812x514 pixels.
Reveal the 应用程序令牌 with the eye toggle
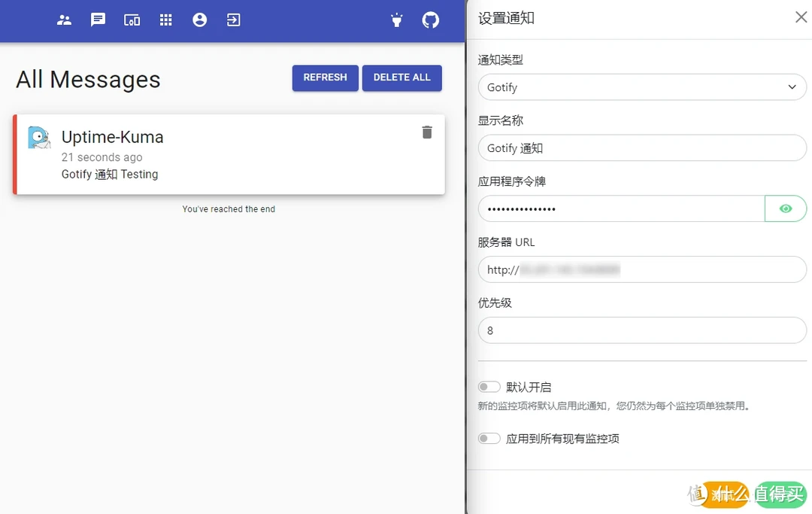(786, 208)
